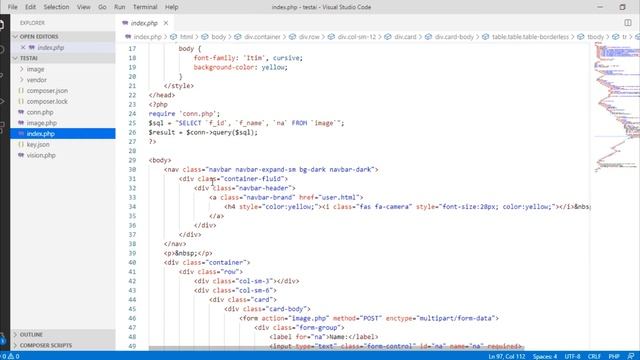Click the symbol icon before body breadcrumb
640x360 pixels.
(x=204, y=37)
